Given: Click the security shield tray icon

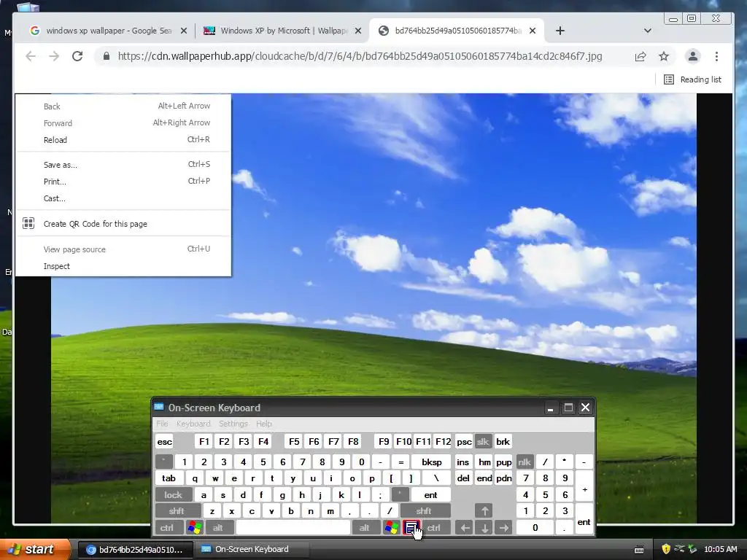Looking at the screenshot, I should point(666,549).
